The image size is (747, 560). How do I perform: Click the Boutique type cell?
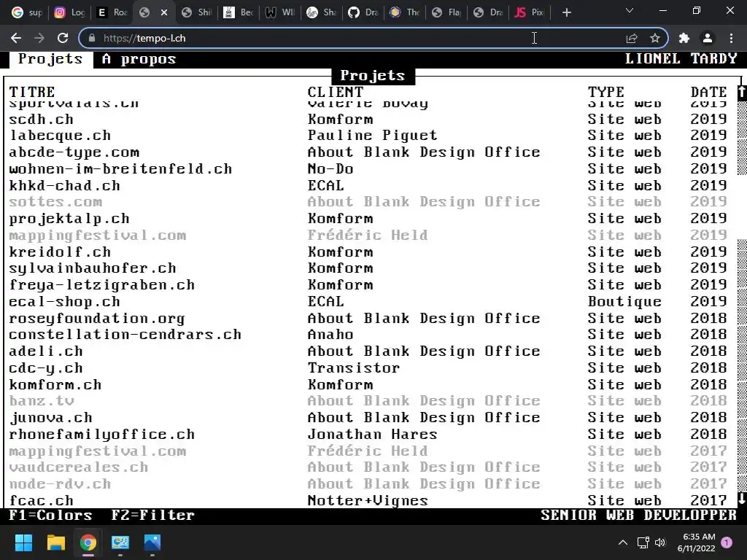click(624, 302)
